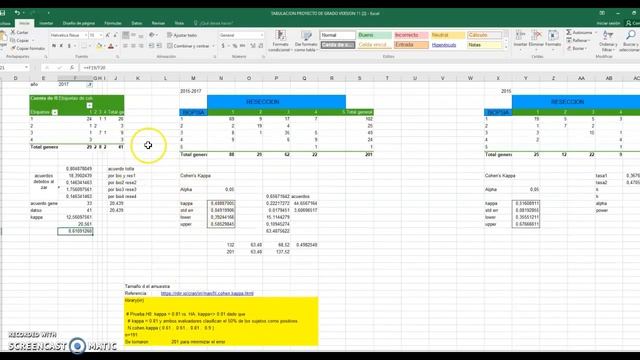This screenshot has height=360, width=640.
Task: Click the top vertical alignment icon
Action: [x=126, y=36]
